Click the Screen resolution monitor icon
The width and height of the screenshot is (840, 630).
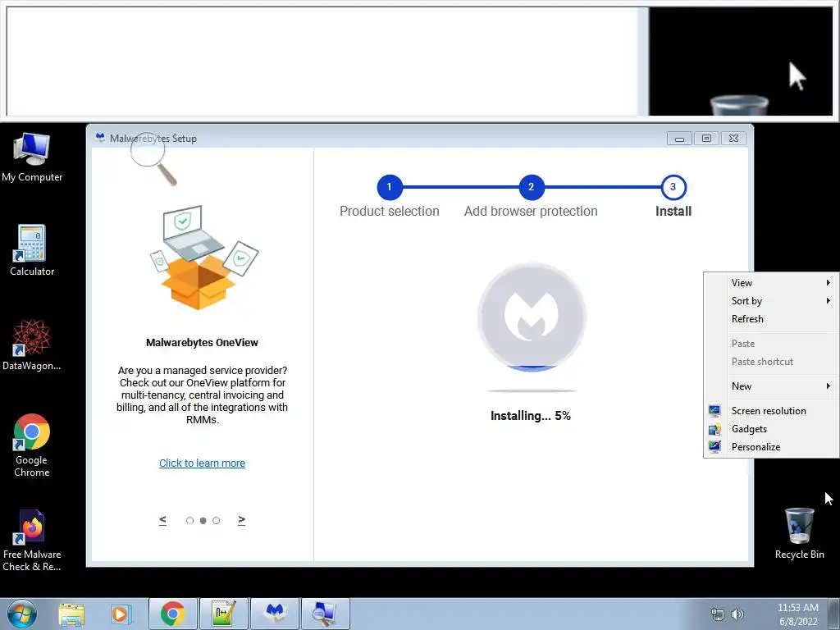point(714,411)
